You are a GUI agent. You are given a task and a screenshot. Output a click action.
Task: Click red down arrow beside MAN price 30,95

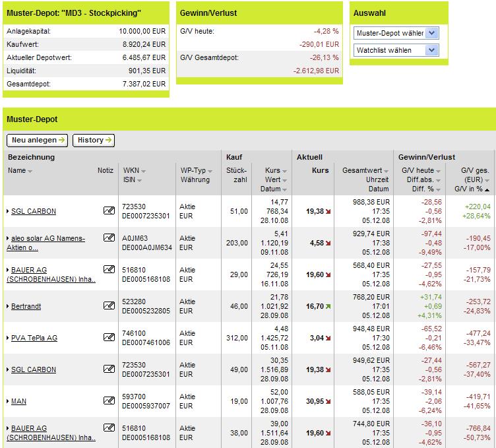coord(328,402)
